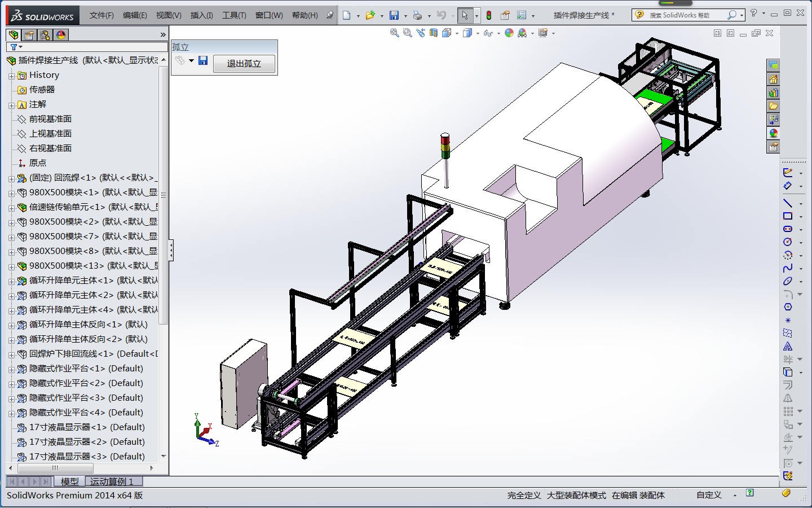Expand the 倍速链传输单元<1> node

[x=11, y=208]
